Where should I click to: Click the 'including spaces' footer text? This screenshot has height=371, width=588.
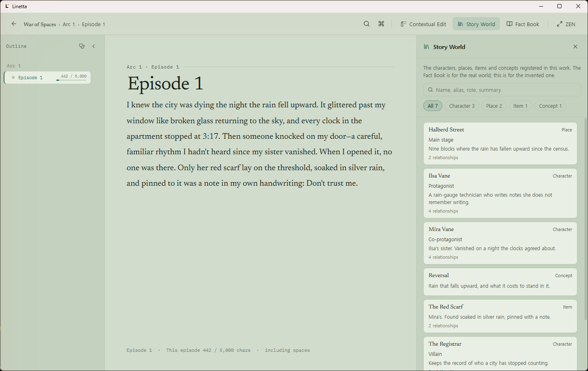tap(287, 350)
